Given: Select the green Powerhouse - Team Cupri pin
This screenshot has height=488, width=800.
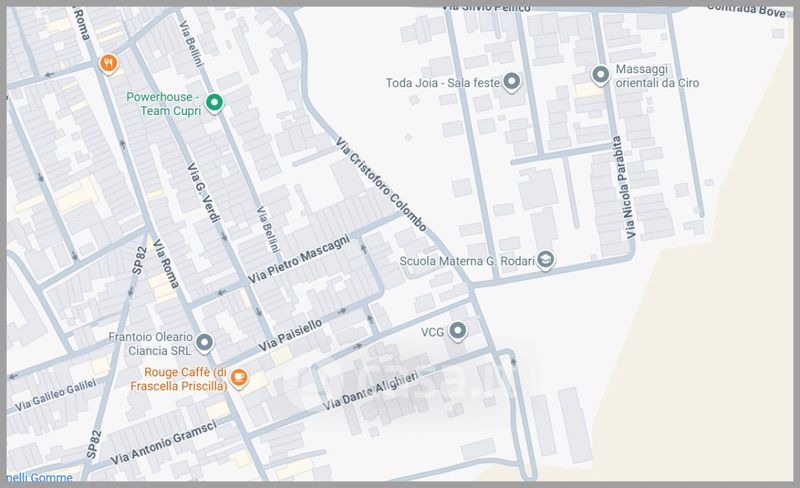Looking at the screenshot, I should (213, 101).
